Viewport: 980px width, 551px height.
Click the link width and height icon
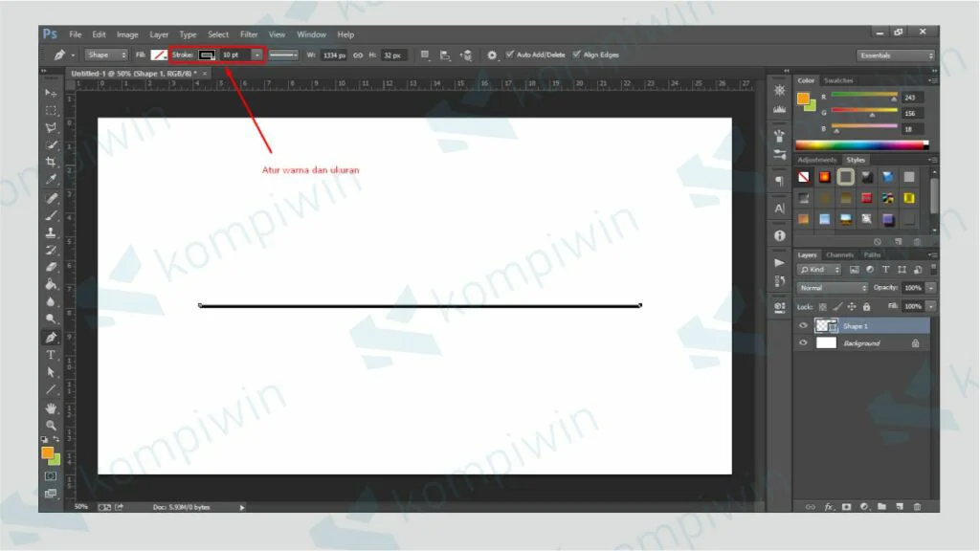[358, 55]
